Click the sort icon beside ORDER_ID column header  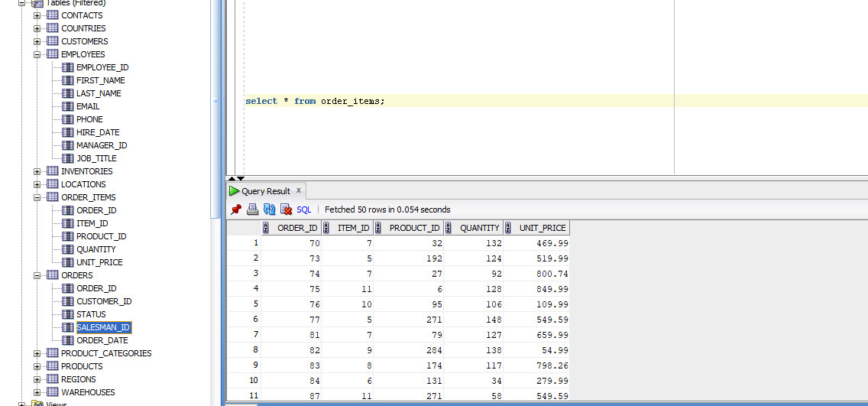coord(266,228)
